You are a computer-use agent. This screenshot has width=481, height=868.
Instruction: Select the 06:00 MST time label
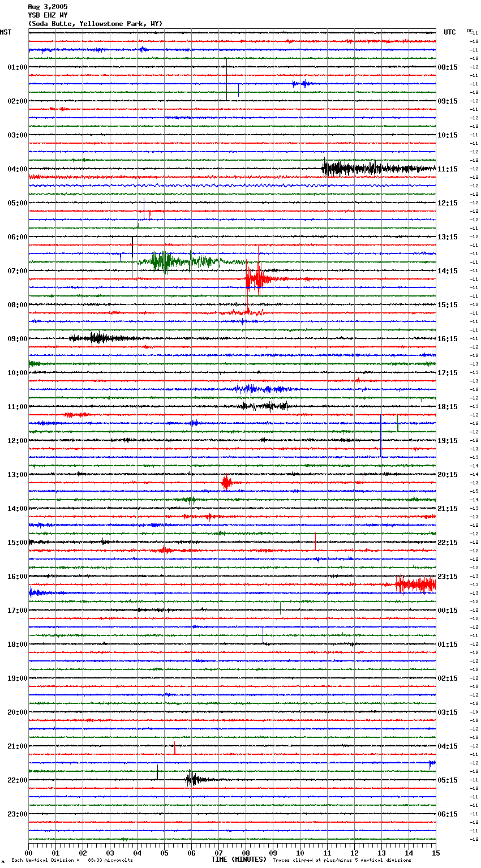18,237
